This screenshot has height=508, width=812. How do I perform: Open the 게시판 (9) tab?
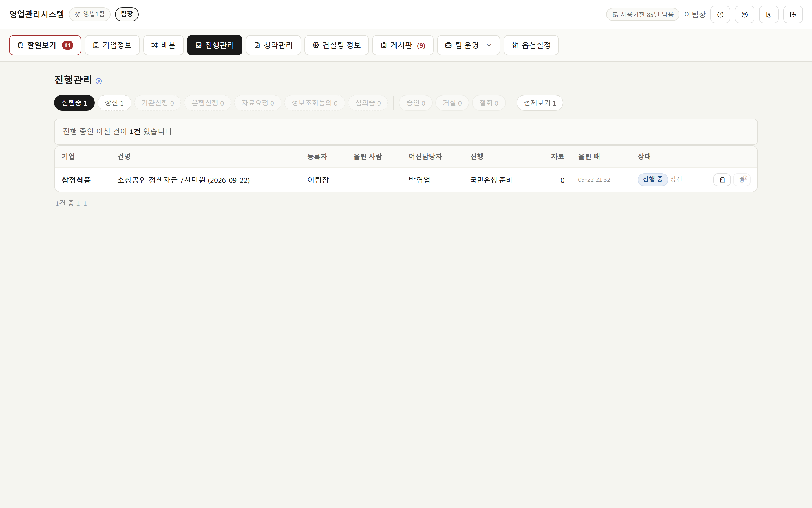coord(403,45)
